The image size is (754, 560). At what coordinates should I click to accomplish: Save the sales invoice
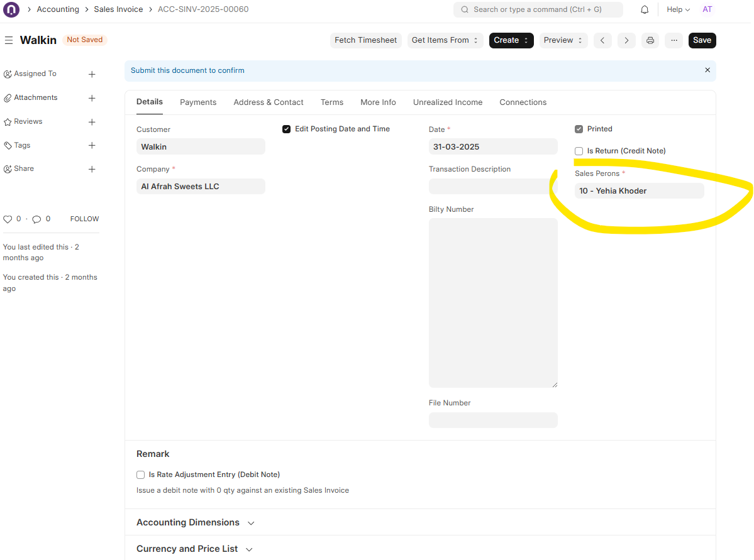702,40
